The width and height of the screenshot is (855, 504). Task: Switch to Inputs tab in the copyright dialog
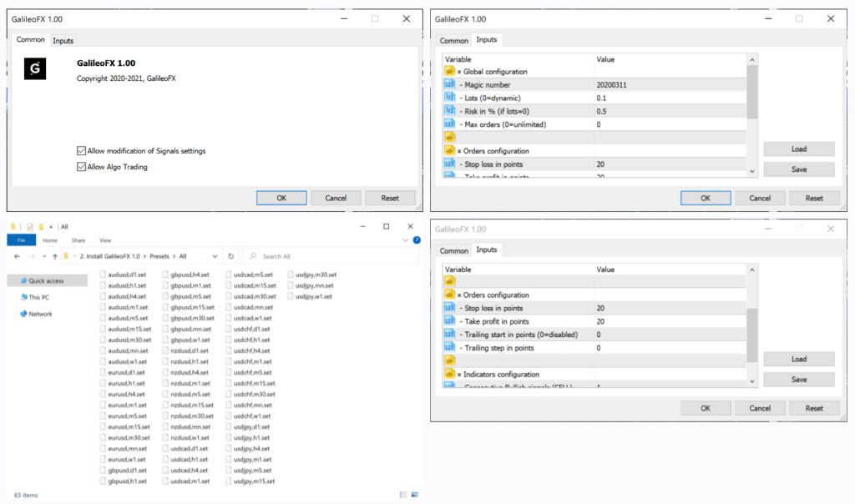pyautogui.click(x=63, y=41)
